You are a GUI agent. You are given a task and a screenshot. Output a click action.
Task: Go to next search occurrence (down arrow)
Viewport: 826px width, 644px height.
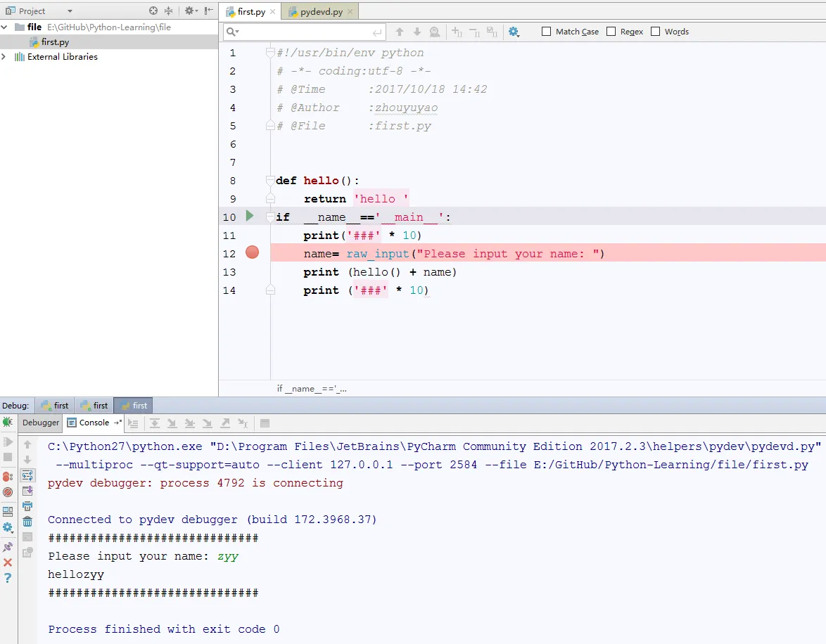pos(417,32)
